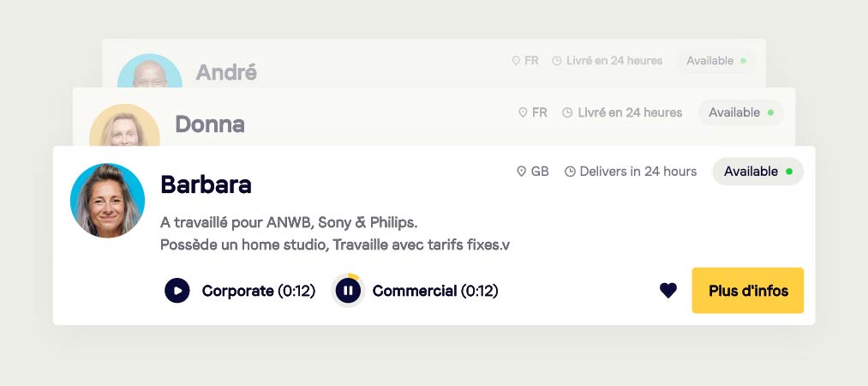Open Barbara's profile photo
The width and height of the screenshot is (868, 386).
click(107, 201)
